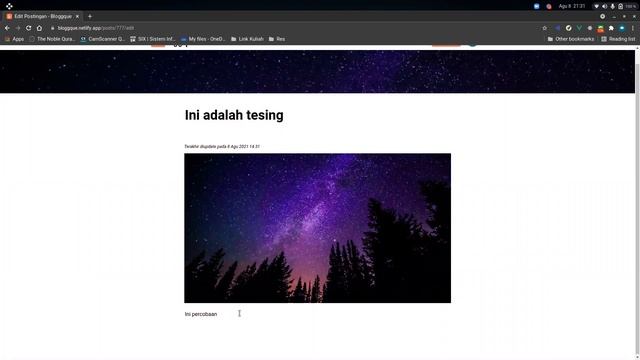Open the blue profile avatar icon
Screen dimensions: 640x360
pyautogui.click(x=622, y=28)
